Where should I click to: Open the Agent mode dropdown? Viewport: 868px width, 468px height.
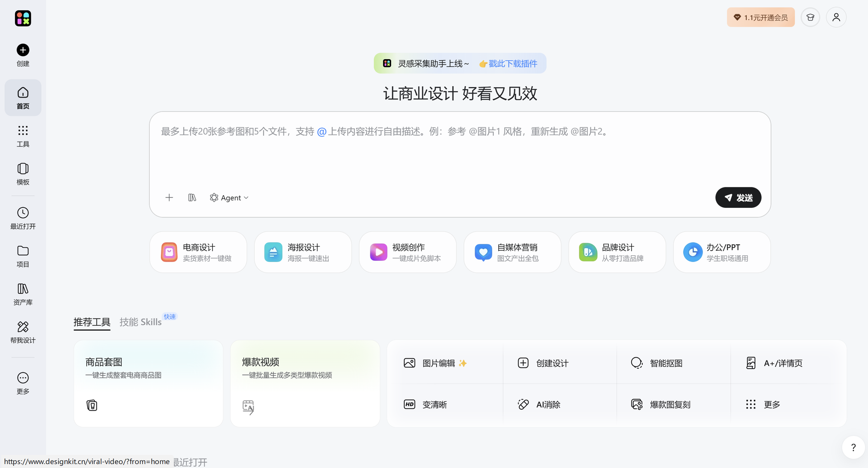[x=229, y=197]
